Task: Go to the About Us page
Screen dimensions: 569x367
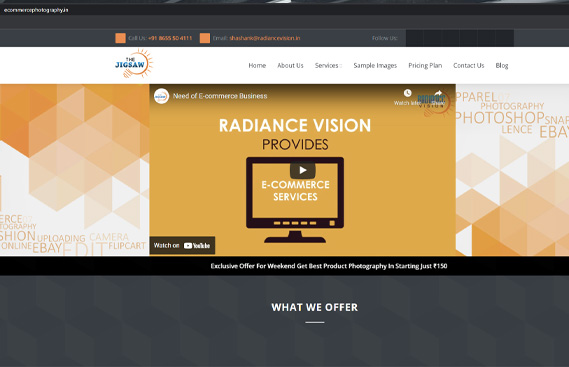Action: [290, 66]
